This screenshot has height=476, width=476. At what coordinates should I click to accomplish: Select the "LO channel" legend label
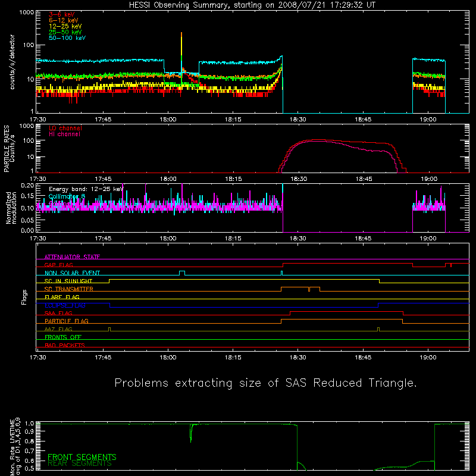(x=65, y=128)
